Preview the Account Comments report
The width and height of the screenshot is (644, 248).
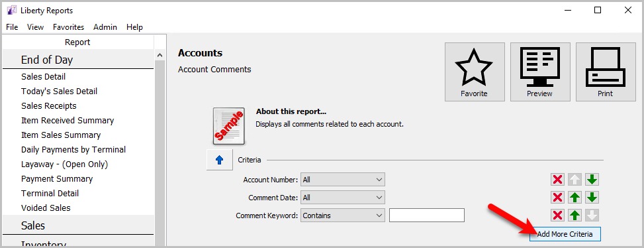click(540, 72)
